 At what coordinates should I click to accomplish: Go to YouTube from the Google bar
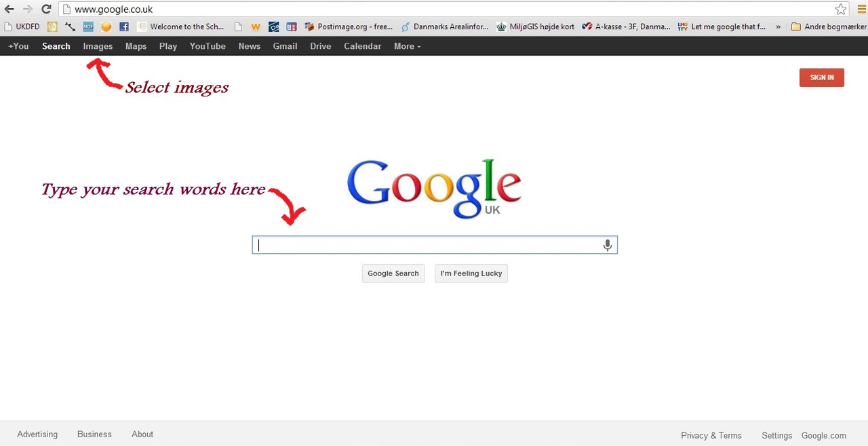(208, 46)
